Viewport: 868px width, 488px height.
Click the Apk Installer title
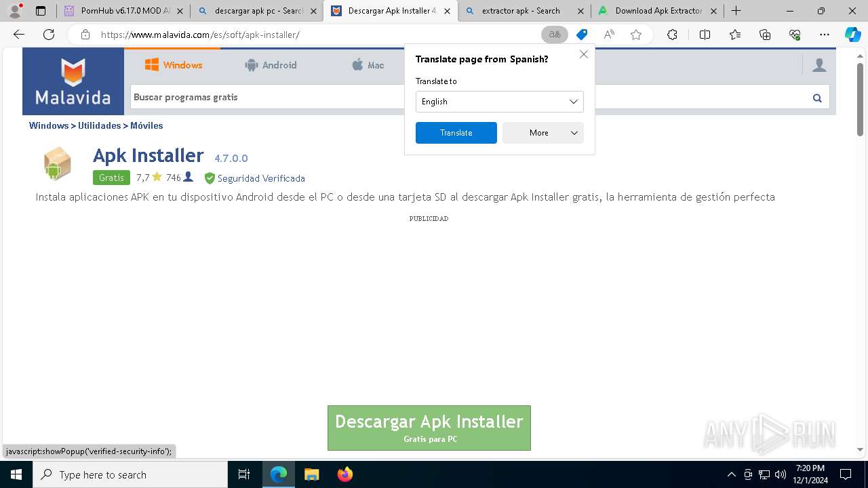149,156
